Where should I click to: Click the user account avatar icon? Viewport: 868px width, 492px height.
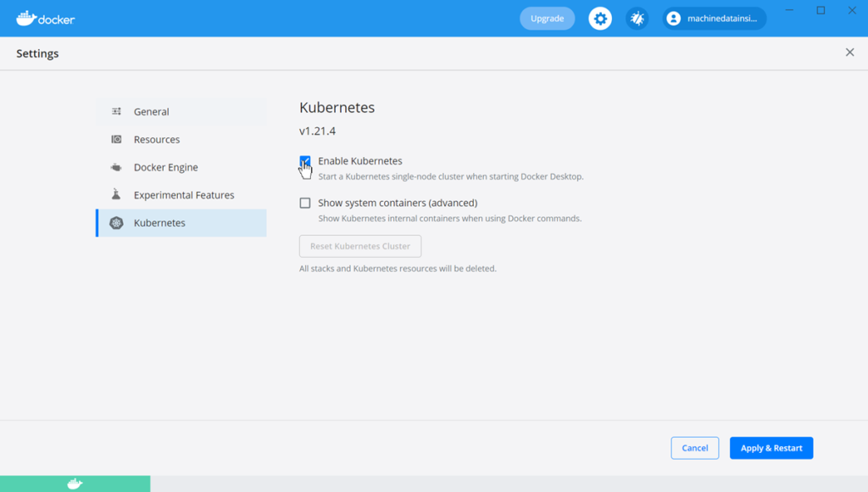(x=674, y=19)
